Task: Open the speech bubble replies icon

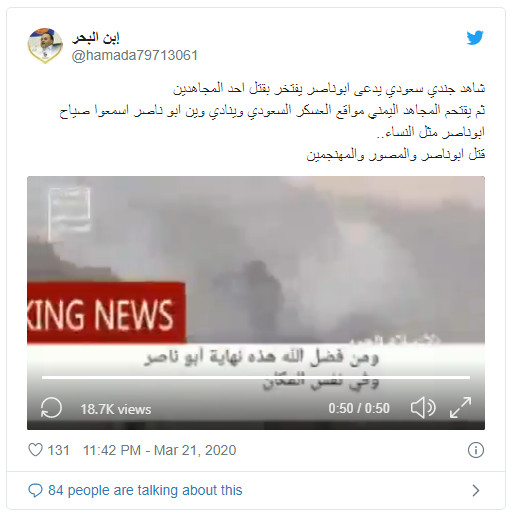Action: (x=35, y=491)
